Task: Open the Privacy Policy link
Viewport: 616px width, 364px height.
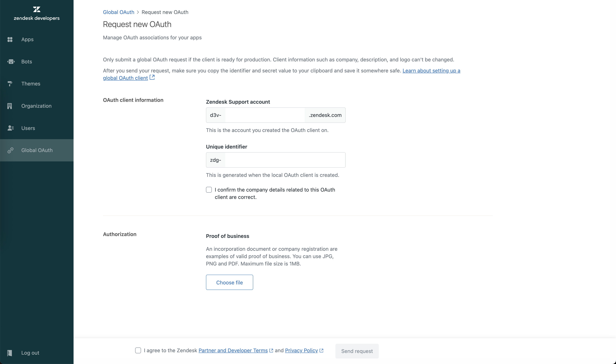Action: click(x=301, y=351)
